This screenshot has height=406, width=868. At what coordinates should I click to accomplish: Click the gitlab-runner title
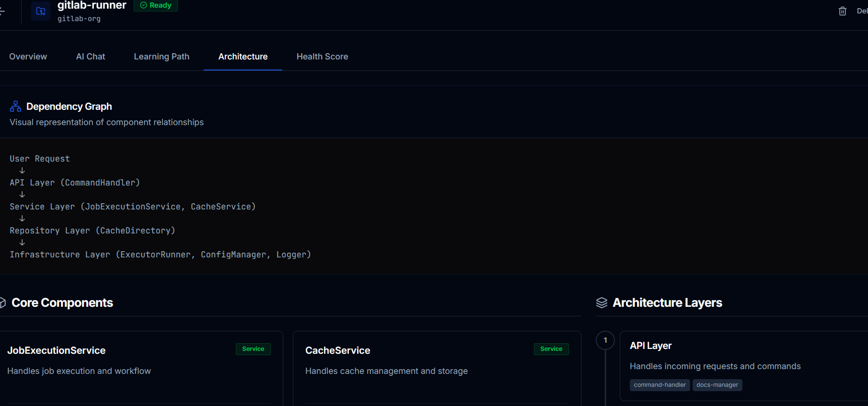(92, 5)
